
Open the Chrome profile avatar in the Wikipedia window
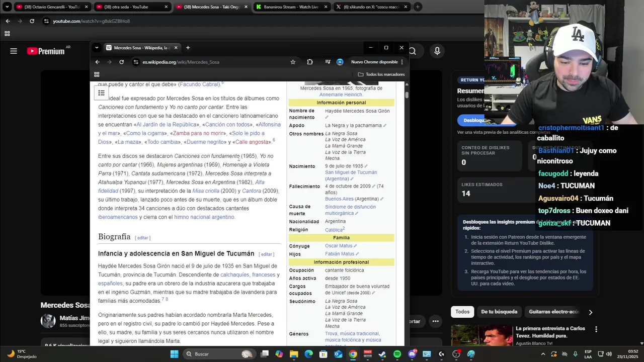click(x=340, y=62)
